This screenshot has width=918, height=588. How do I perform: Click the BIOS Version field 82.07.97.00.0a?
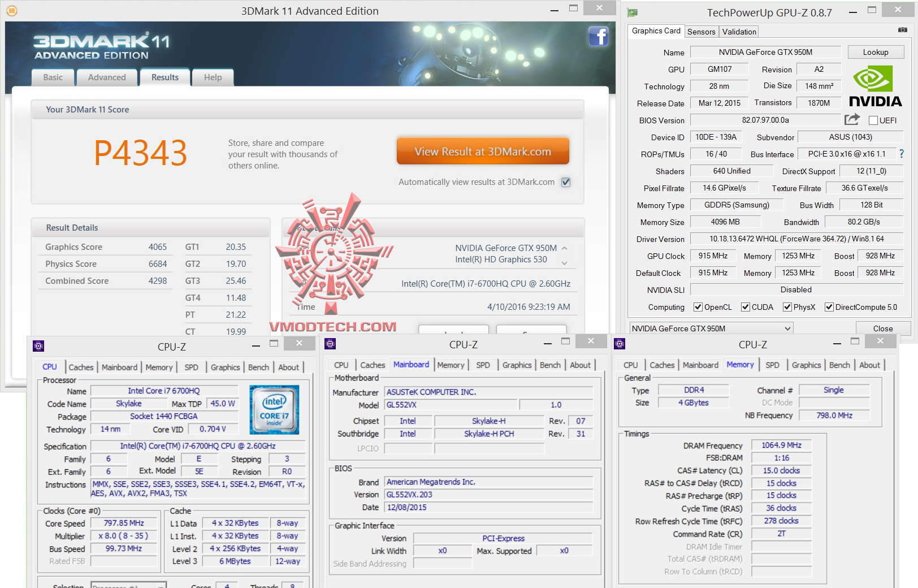coord(765,120)
